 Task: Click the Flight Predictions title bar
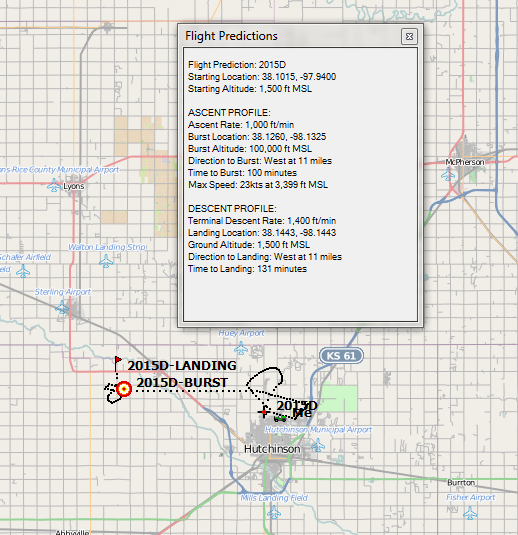(x=290, y=36)
